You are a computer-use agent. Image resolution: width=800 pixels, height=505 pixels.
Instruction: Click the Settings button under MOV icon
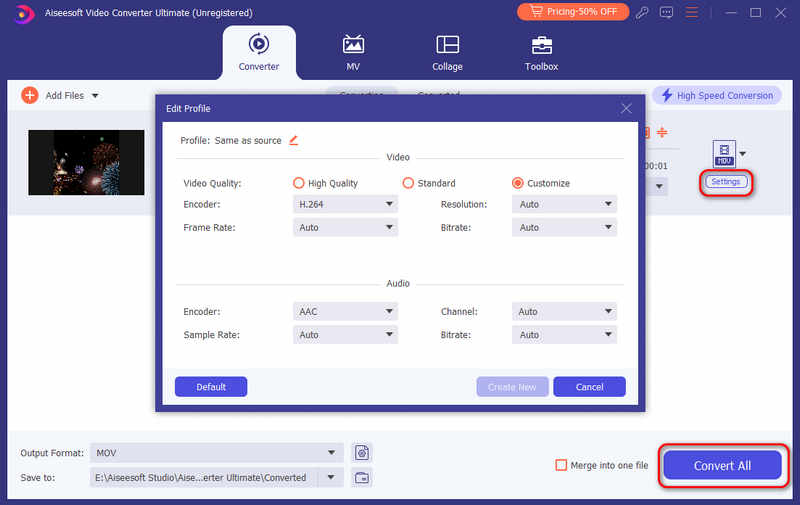pyautogui.click(x=726, y=182)
